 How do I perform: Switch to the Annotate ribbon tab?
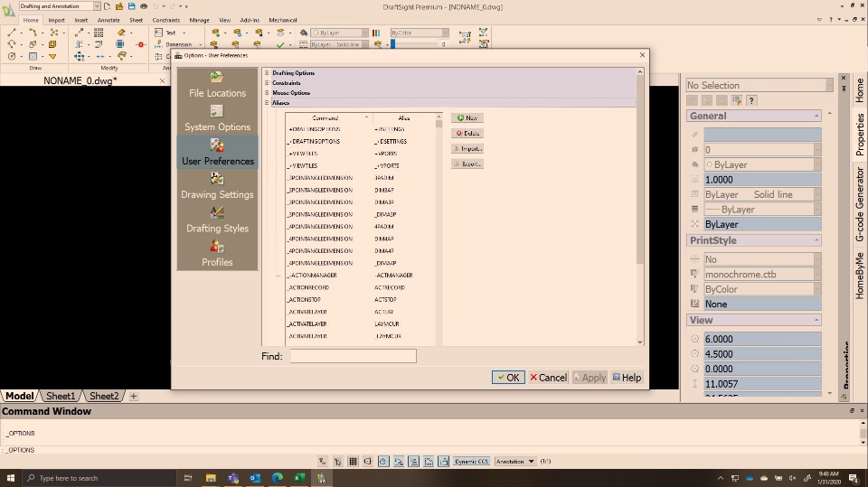108,20
